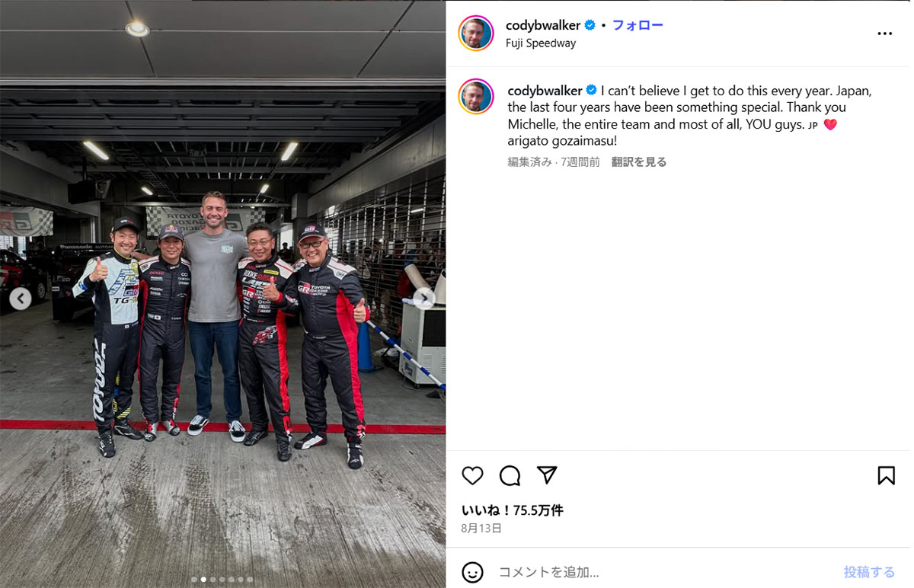914x588 pixels.
Task: Open comments with the speech bubble icon
Action: coord(510,476)
